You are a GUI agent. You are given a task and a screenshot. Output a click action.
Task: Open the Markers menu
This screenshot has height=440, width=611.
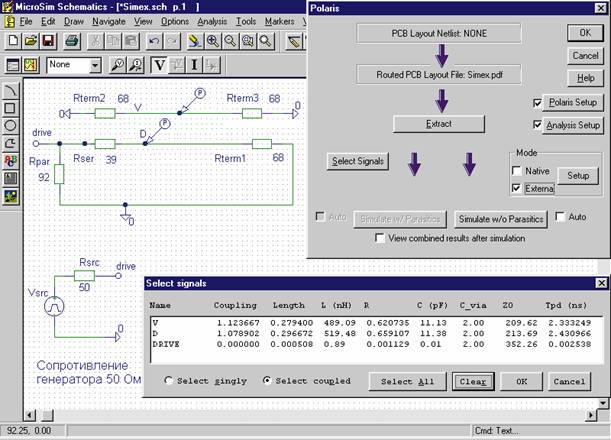click(279, 21)
